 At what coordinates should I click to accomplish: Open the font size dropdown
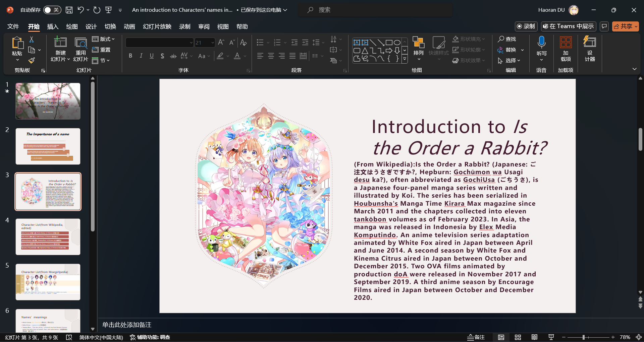coord(213,43)
